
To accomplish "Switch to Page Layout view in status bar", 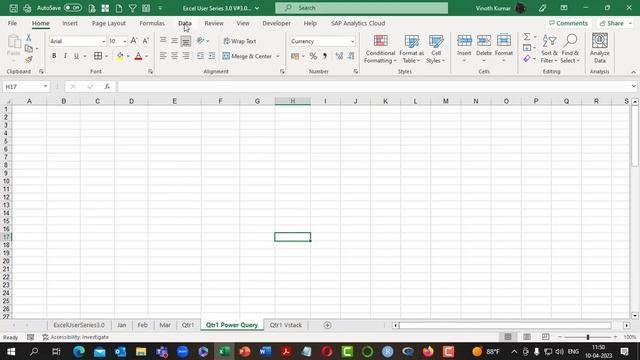I will click(527, 337).
